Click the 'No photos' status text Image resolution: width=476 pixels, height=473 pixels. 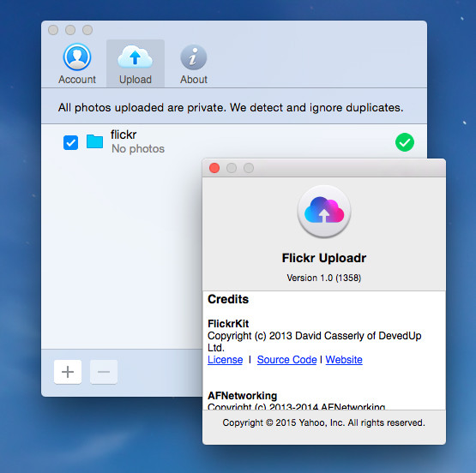138,148
